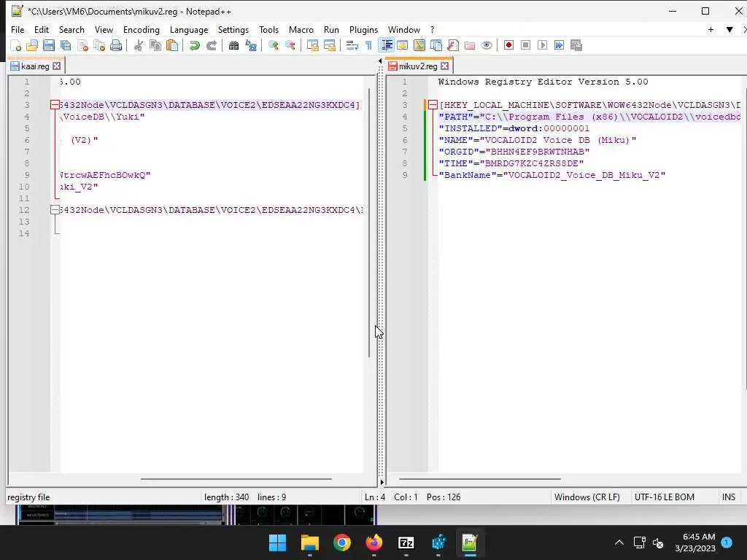The height and width of the screenshot is (560, 747).
Task: Close the mikuv2.reg tab
Action: point(444,66)
